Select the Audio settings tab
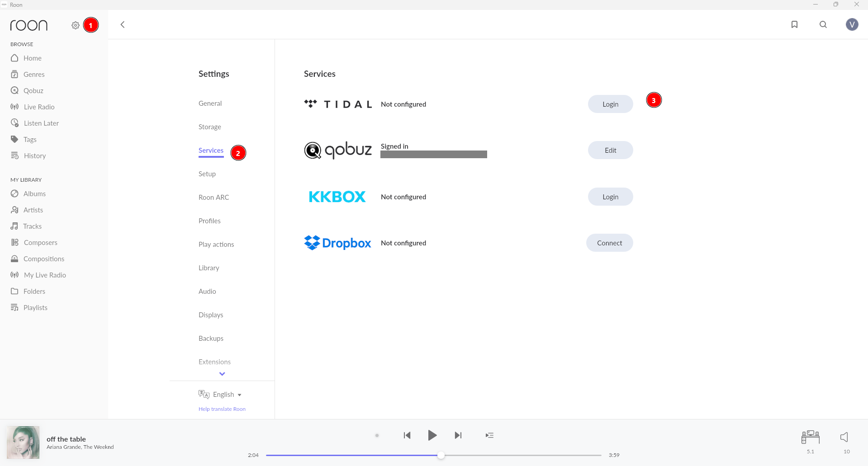Image resolution: width=868 pixels, height=466 pixels. 207,292
